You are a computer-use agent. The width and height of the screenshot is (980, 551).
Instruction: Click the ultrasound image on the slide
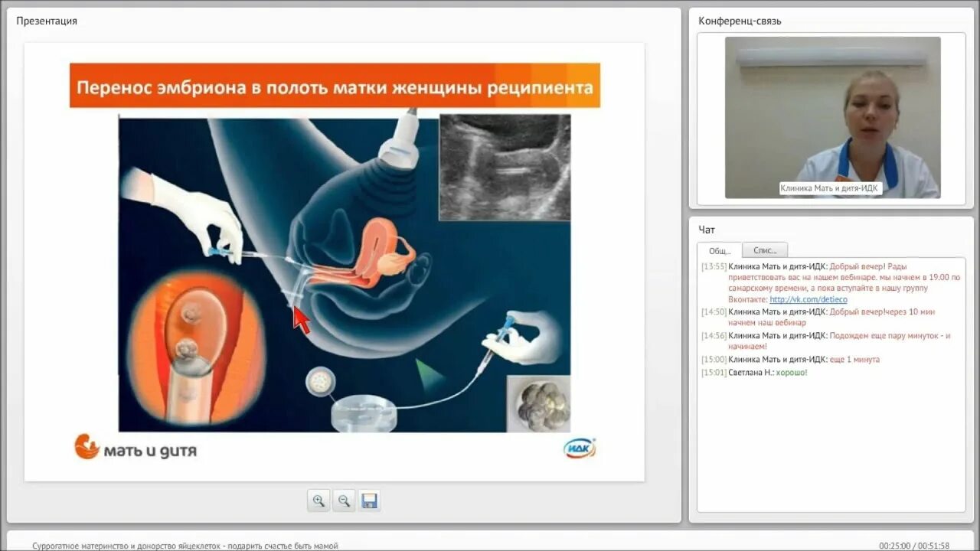pyautogui.click(x=505, y=167)
